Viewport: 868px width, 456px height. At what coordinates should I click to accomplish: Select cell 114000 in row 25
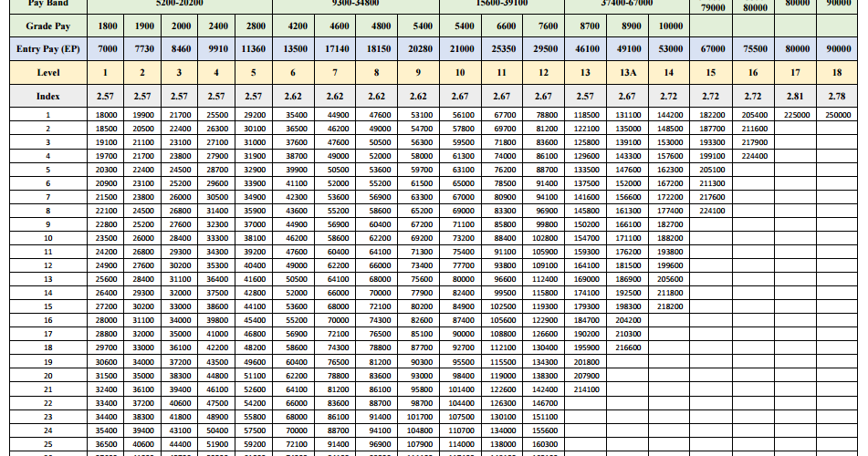pos(461,444)
